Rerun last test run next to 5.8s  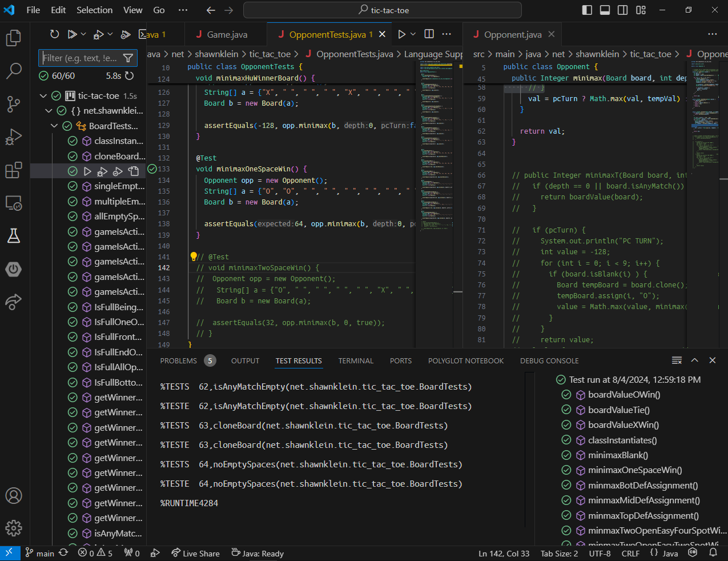[x=130, y=75]
